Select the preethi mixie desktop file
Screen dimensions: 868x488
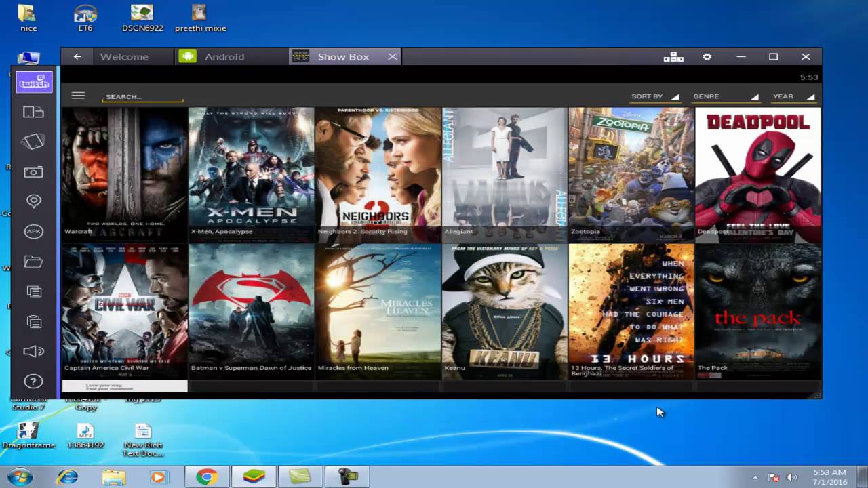coord(200,18)
